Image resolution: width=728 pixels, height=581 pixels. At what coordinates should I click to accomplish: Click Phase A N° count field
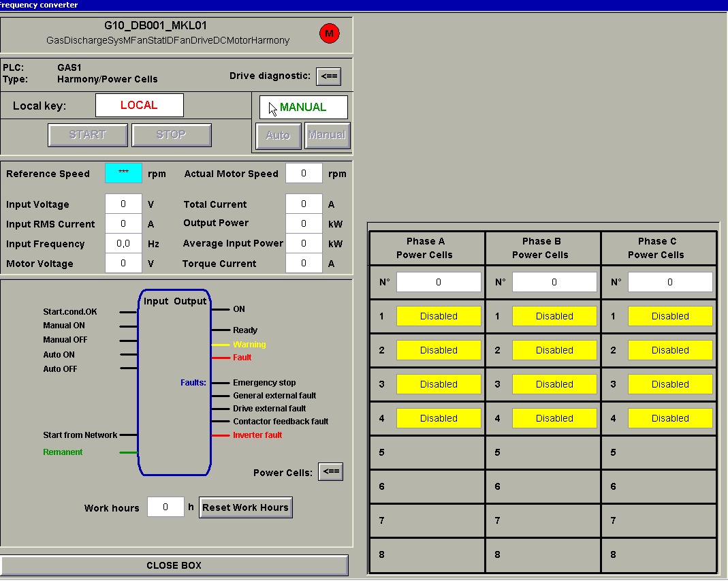(439, 282)
